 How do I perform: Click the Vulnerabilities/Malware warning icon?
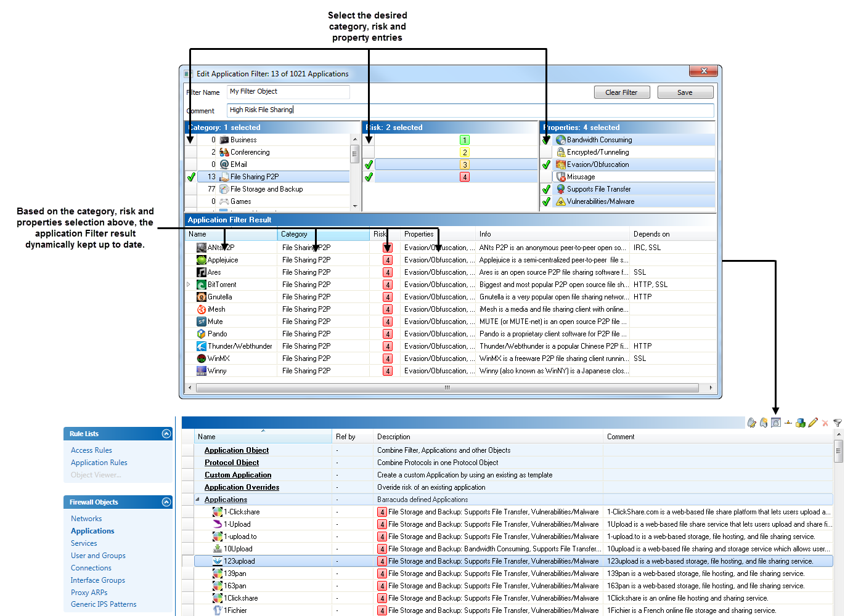(x=561, y=201)
